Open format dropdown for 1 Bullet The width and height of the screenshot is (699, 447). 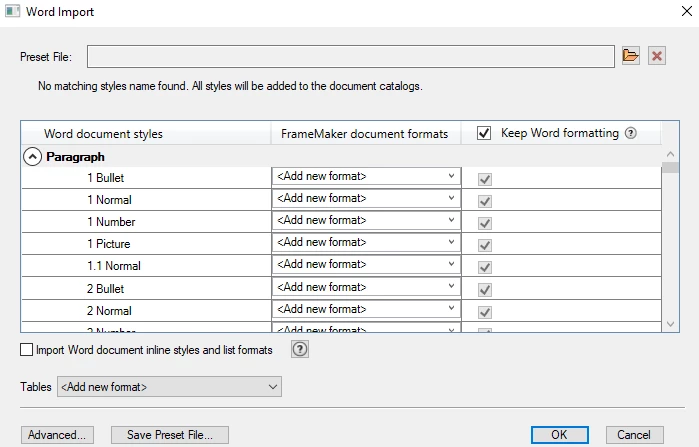click(x=366, y=176)
